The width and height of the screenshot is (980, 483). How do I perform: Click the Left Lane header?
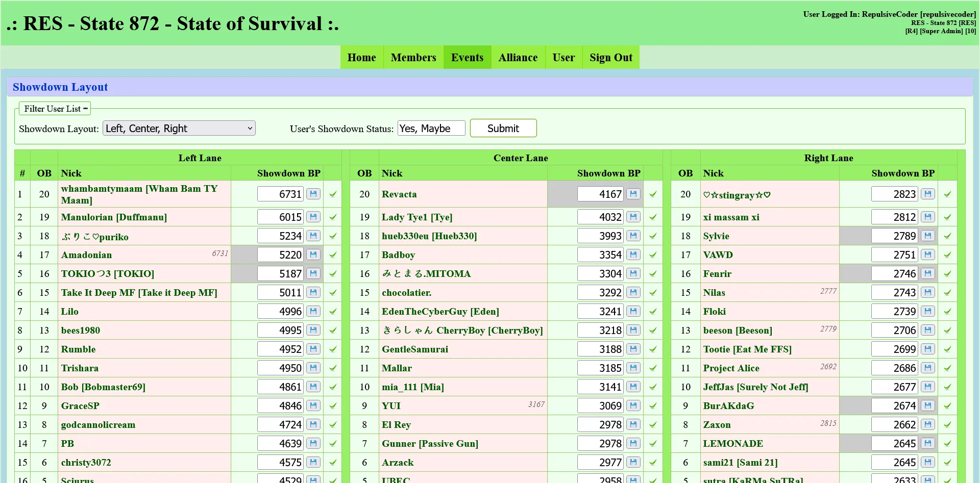[200, 158]
